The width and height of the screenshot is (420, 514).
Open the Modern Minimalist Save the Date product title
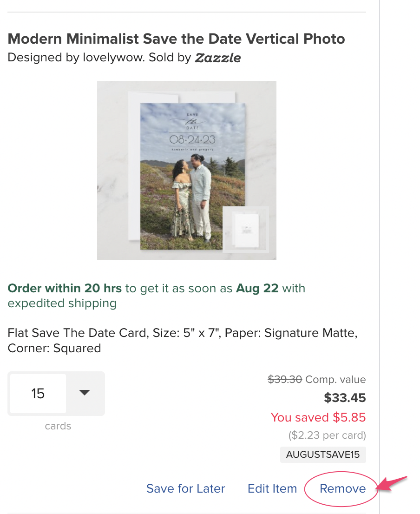click(x=177, y=39)
